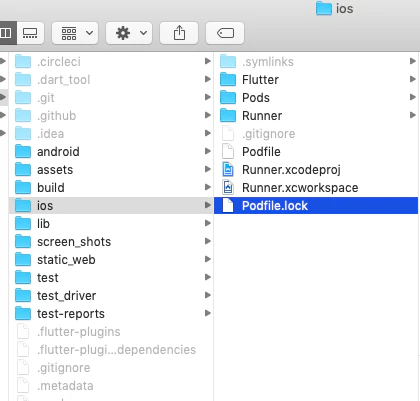Expand the Flutter folder arrow
Viewport: 420px width, 401px height.
[413, 79]
